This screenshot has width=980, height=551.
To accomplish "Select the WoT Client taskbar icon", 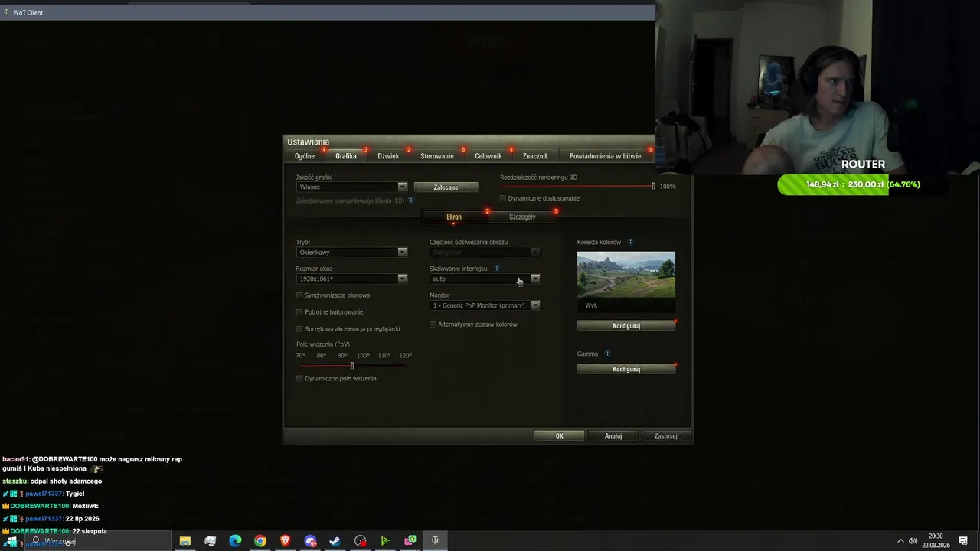I will 435,541.
